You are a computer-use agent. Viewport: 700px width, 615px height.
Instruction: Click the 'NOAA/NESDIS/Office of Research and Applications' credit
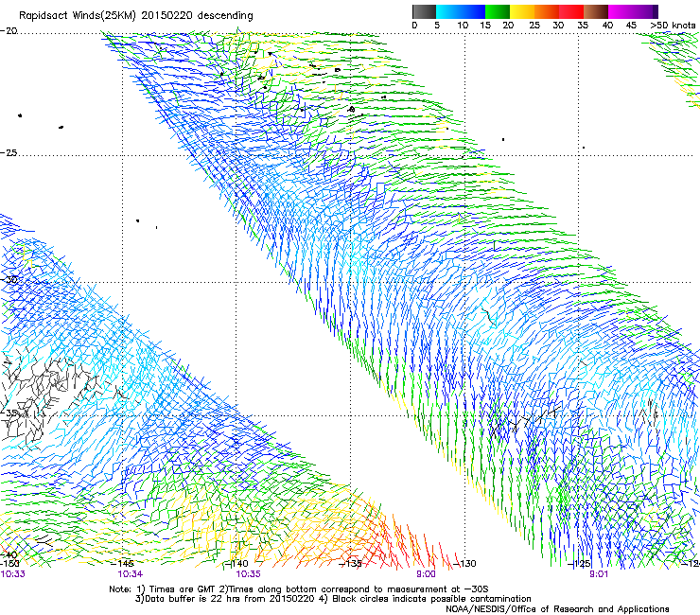(x=557, y=609)
